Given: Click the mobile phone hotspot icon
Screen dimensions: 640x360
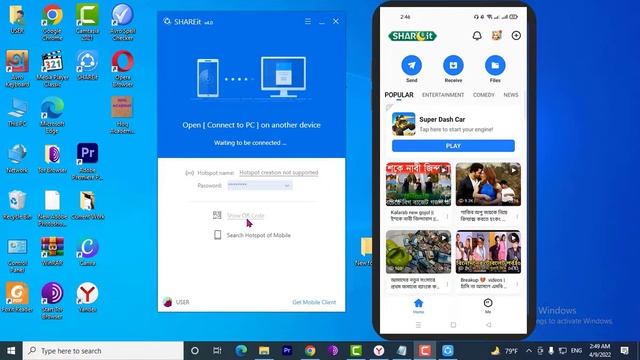Looking at the screenshot, I should click(x=218, y=235).
